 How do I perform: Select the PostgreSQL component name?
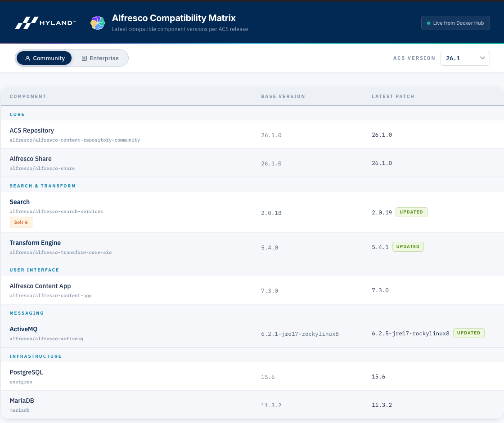tap(27, 372)
